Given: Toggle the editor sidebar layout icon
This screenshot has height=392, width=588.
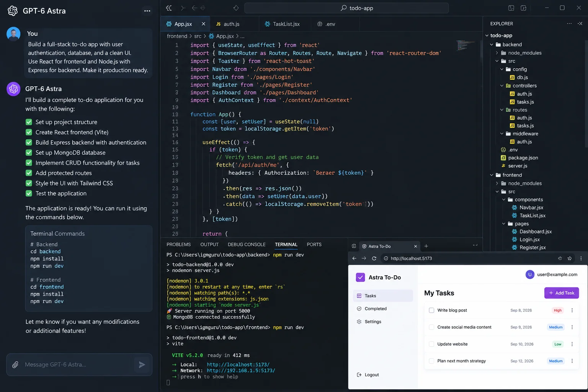Looking at the screenshot, I should point(511,8).
